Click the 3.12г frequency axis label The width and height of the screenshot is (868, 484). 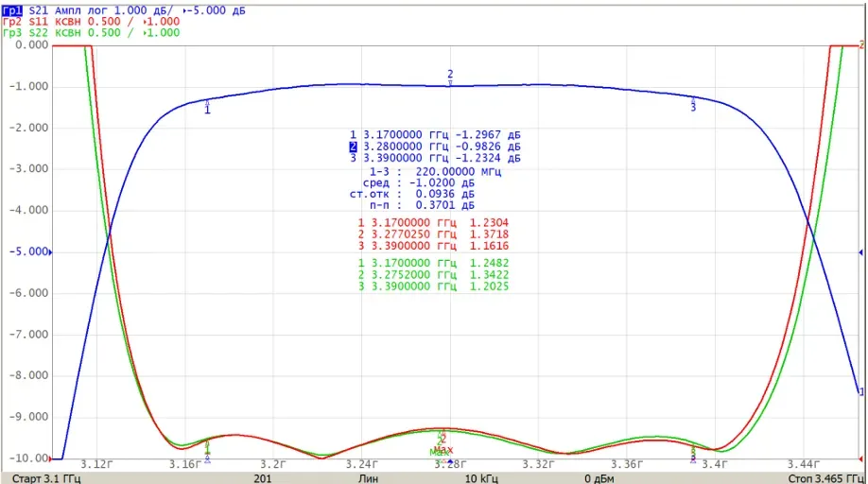pos(96,464)
